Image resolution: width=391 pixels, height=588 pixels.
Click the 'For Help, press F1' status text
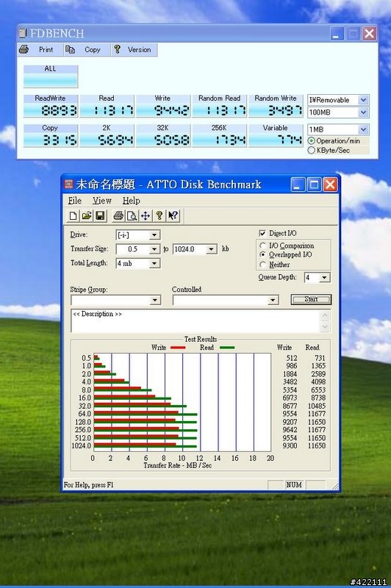(x=88, y=485)
